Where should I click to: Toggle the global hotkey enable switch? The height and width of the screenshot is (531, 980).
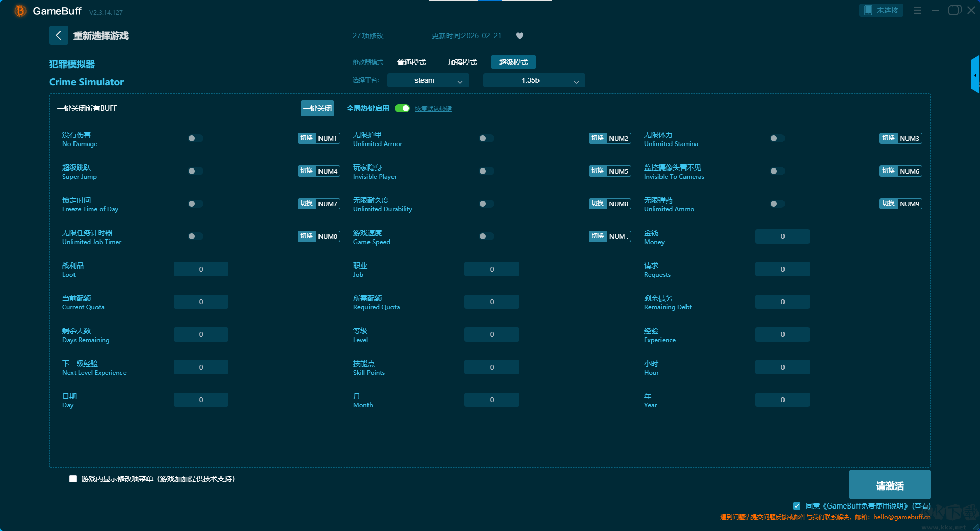[402, 108]
